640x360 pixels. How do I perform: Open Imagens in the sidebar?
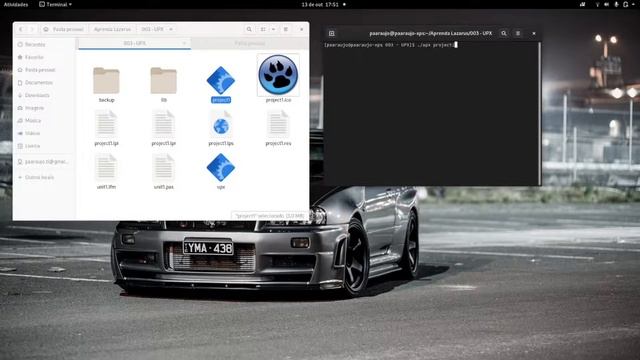coord(44,108)
